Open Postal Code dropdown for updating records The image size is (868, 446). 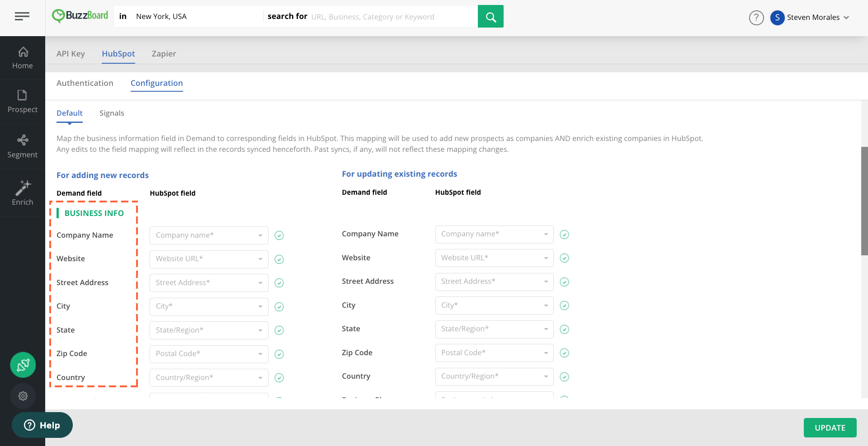tap(494, 353)
